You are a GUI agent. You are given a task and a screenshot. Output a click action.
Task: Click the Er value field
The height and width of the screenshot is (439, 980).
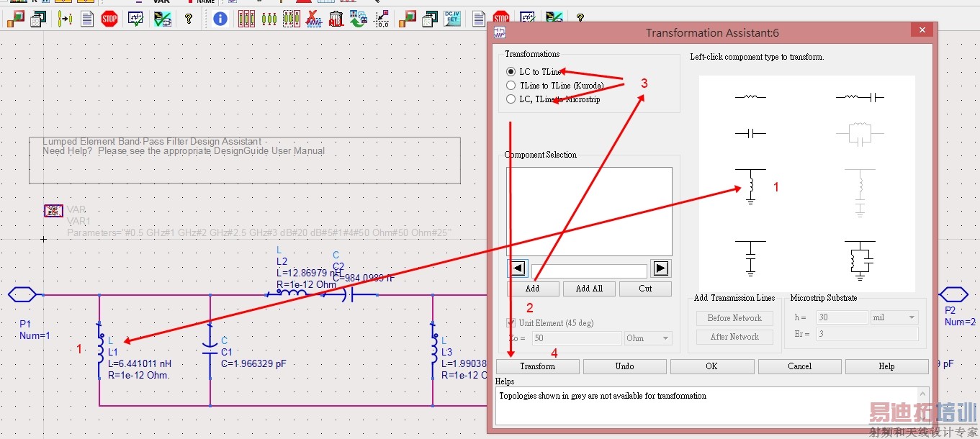click(867, 334)
